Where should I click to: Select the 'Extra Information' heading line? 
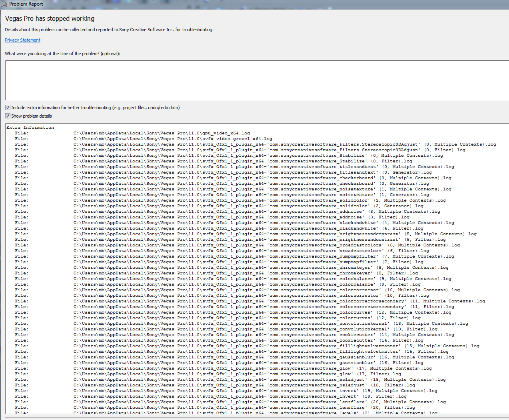[30, 128]
